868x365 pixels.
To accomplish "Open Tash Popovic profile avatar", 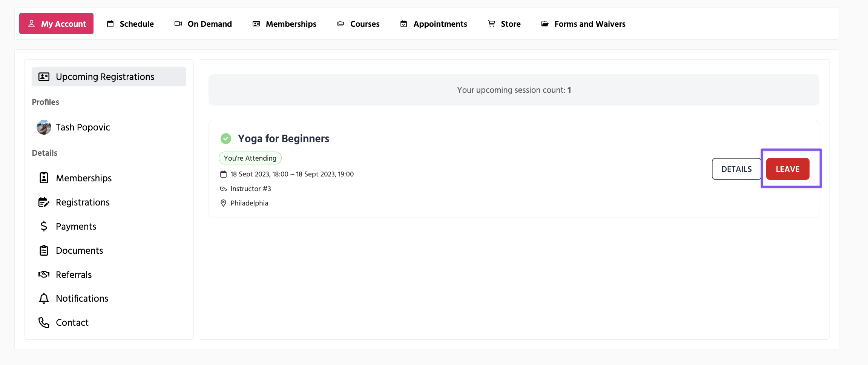I will (44, 127).
